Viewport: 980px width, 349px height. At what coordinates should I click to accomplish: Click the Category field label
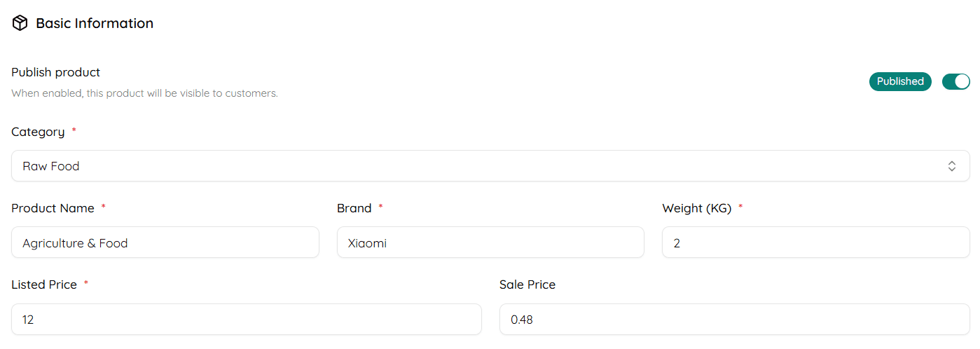[38, 132]
